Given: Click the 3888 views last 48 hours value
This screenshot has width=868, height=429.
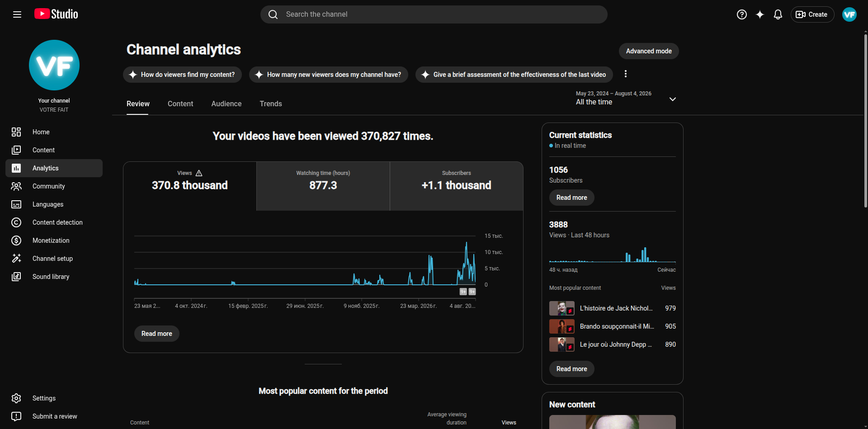Looking at the screenshot, I should (x=558, y=225).
